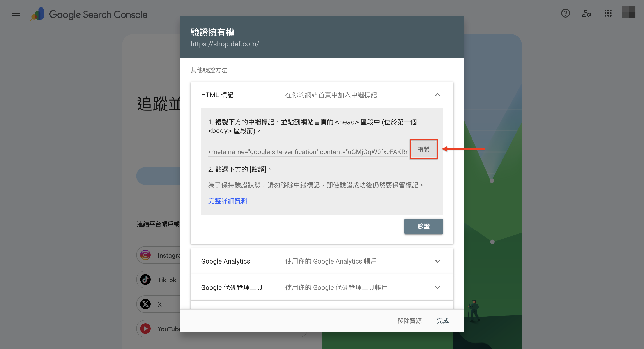Open the Google apps grid
The width and height of the screenshot is (644, 349).
pos(608,13)
